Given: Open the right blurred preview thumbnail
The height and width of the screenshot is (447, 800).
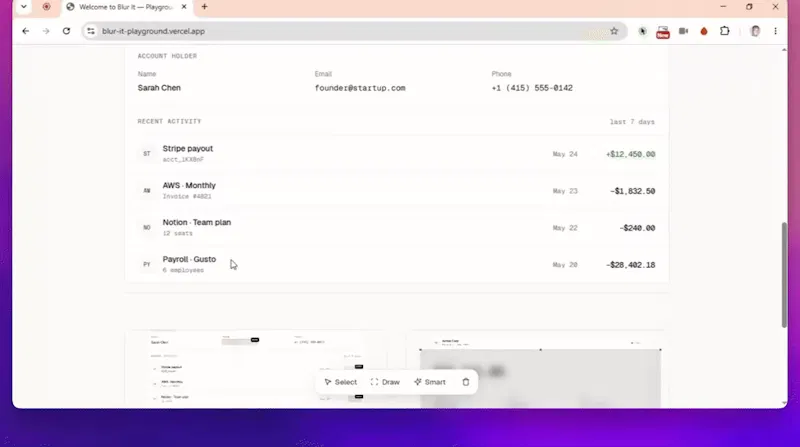Looking at the screenshot, I should (x=536, y=368).
